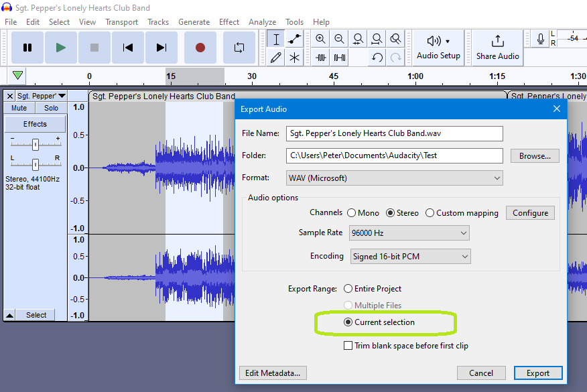Choose the Multi-tool asterisk icon
This screenshot has height=392, width=587.
tap(295, 58)
